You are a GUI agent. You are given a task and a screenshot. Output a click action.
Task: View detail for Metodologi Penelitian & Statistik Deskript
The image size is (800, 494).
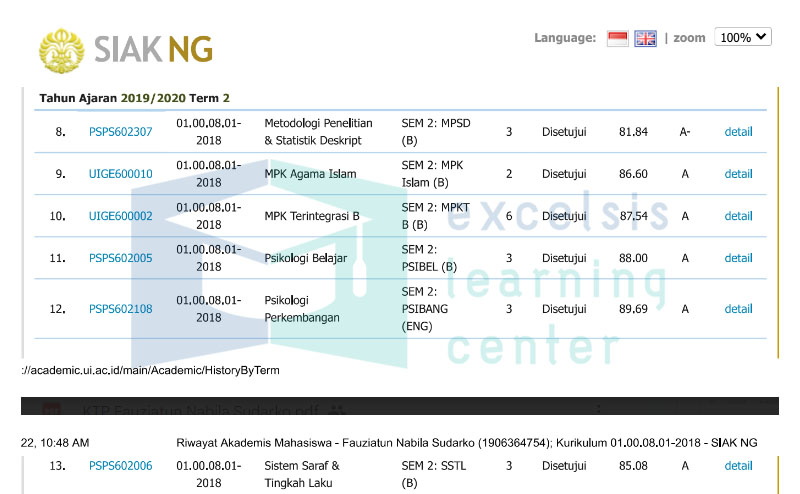pos(738,132)
